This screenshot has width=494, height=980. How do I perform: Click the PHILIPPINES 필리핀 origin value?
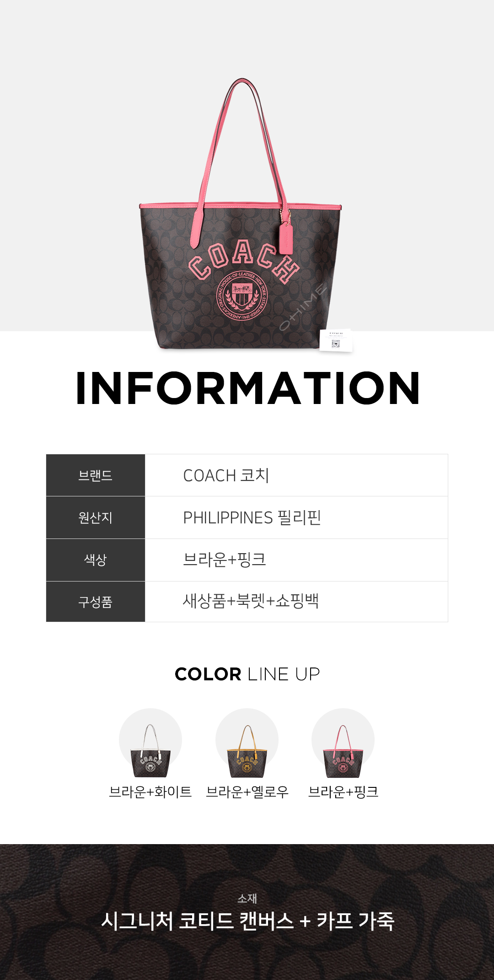click(x=252, y=517)
